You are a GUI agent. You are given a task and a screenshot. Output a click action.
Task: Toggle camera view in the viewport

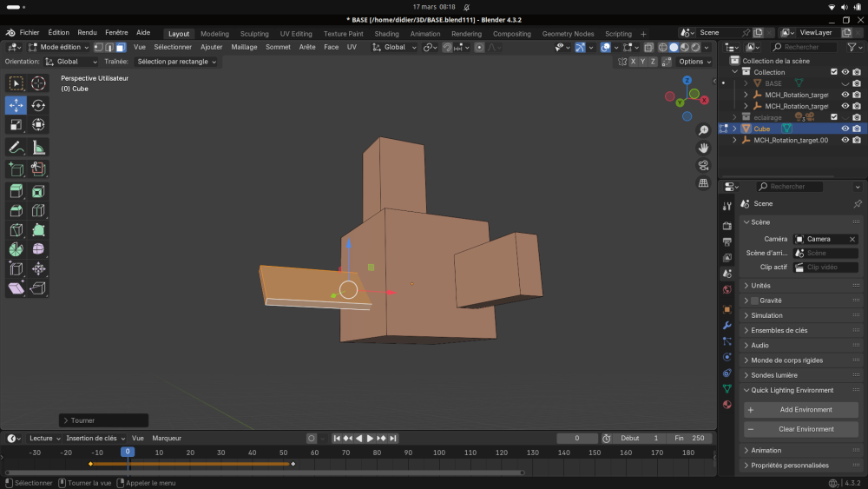703,165
